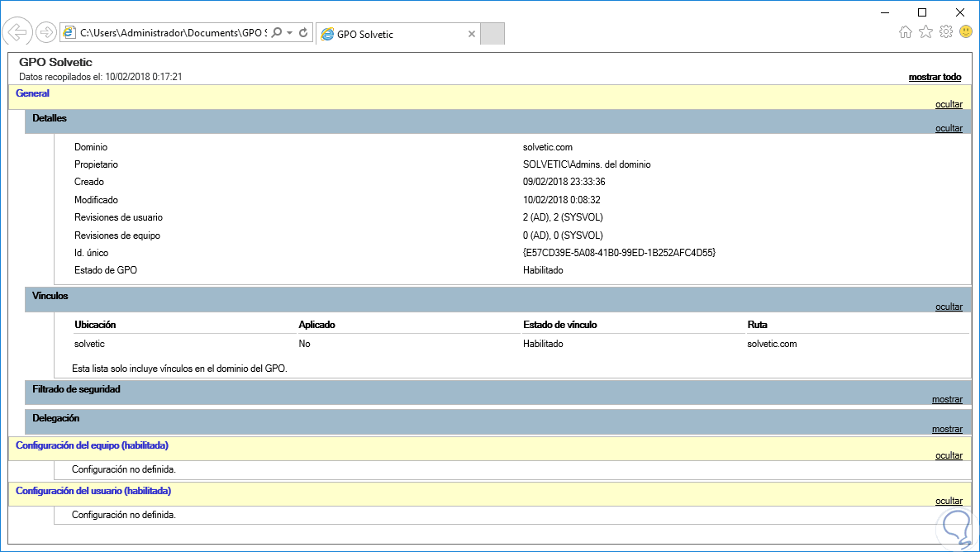Click the 'Aplicado' column header
Viewport: 980px width, 552px height.
click(316, 325)
